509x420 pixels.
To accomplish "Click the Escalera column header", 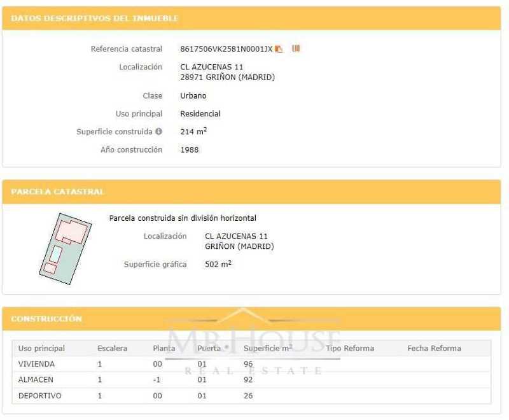I will pyautogui.click(x=113, y=348).
